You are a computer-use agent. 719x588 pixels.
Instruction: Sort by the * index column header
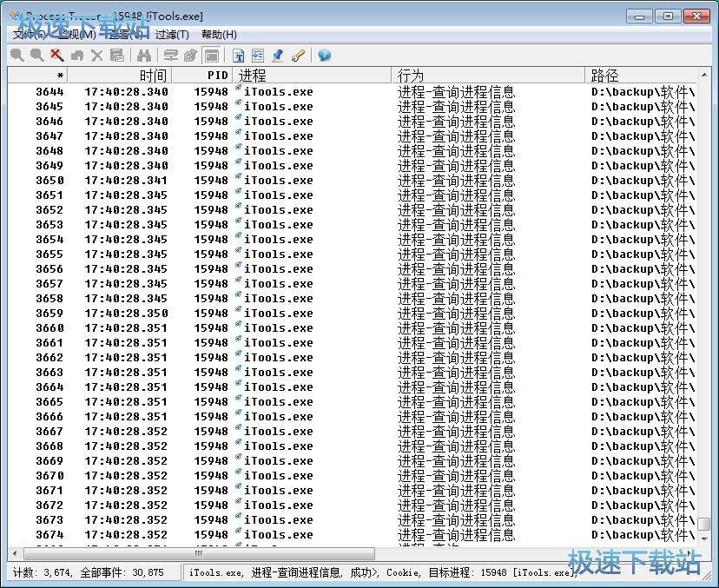(37, 75)
